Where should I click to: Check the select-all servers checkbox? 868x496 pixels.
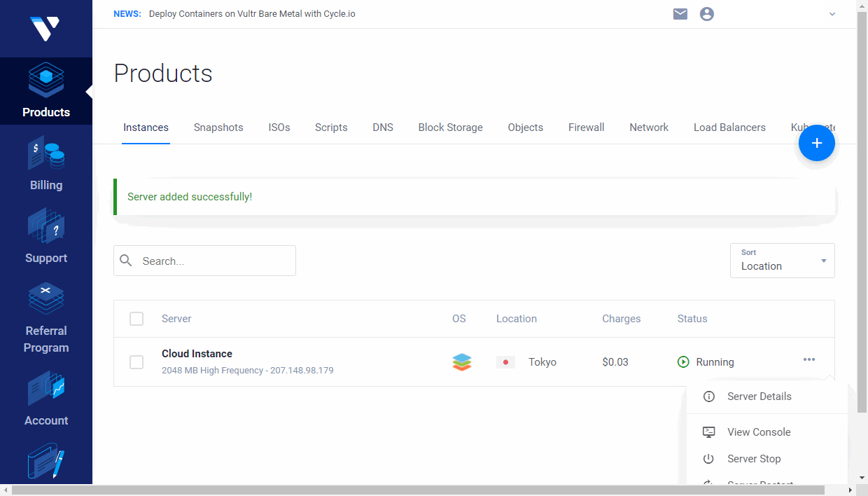tap(136, 319)
